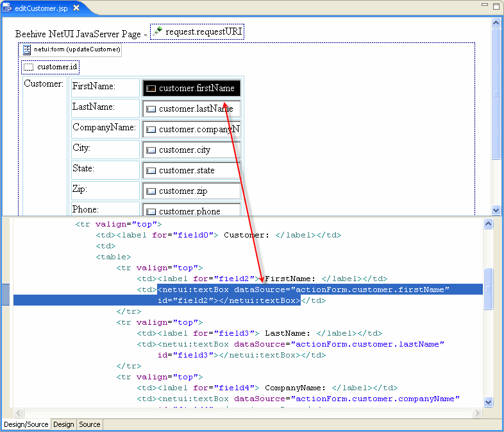Click the textbox icon beside customer.phone
The height and width of the screenshot is (432, 504).
(x=151, y=212)
